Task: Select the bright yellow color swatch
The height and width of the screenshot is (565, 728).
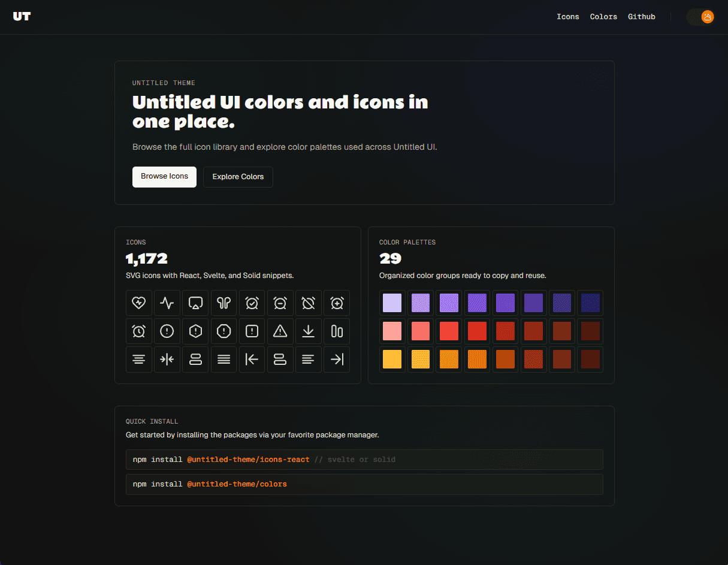Action: [392, 359]
